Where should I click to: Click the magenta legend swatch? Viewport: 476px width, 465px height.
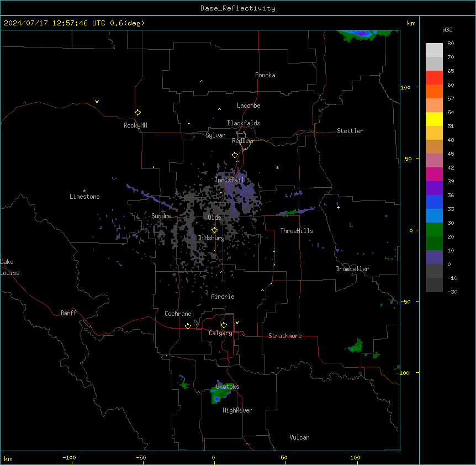pyautogui.click(x=434, y=174)
